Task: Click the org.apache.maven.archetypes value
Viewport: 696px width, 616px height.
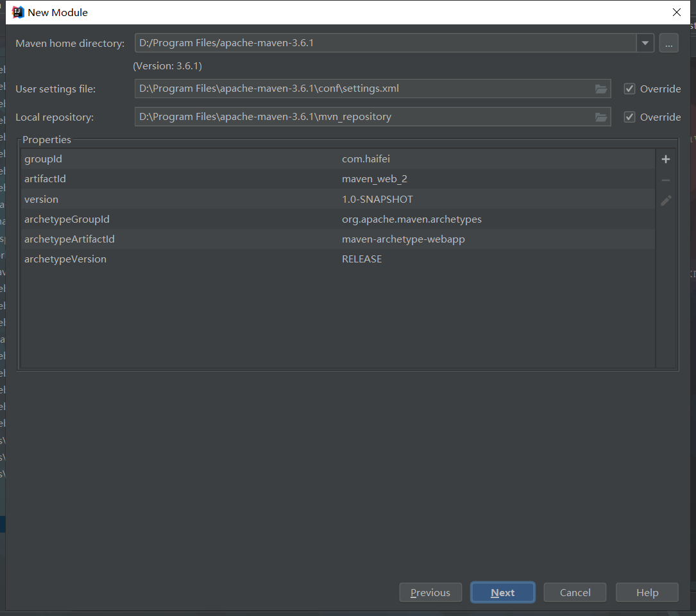Action: (411, 219)
